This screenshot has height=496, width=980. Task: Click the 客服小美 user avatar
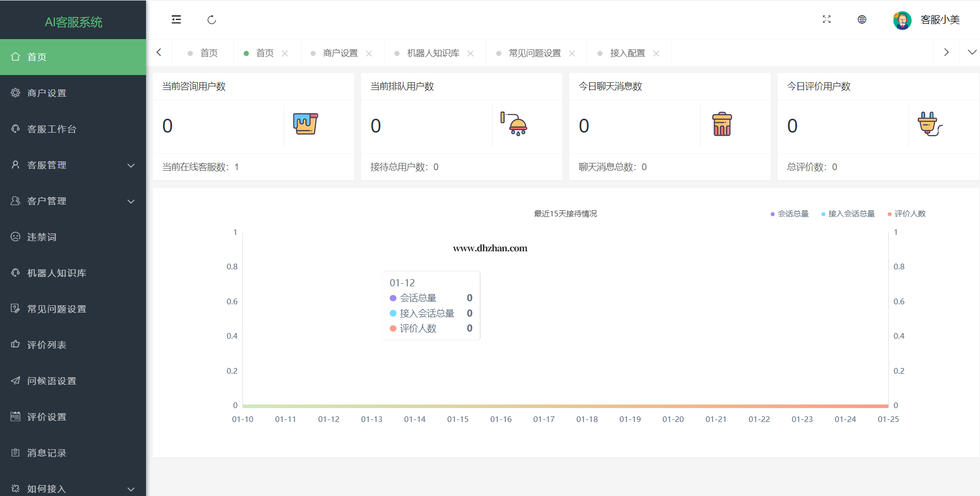(x=902, y=20)
